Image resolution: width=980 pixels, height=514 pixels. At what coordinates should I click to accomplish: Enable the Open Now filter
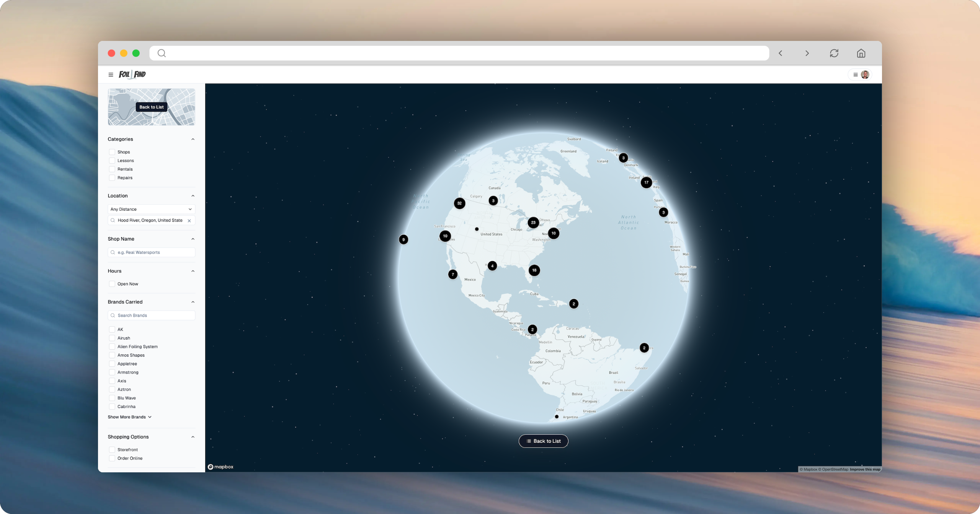[x=112, y=284]
